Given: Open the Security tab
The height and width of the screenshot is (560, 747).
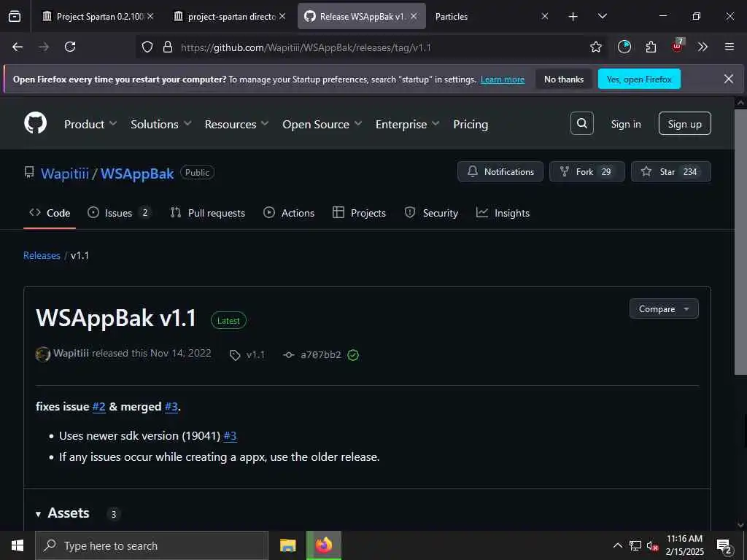Looking at the screenshot, I should [431, 213].
